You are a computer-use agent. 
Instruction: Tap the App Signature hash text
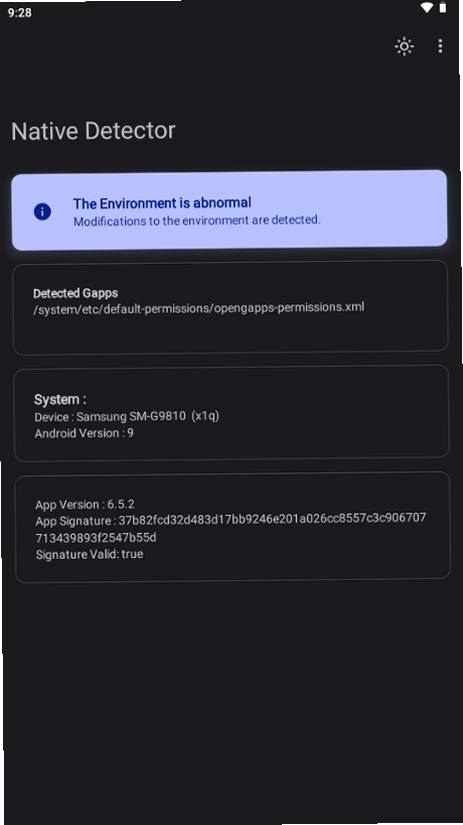coord(230,528)
